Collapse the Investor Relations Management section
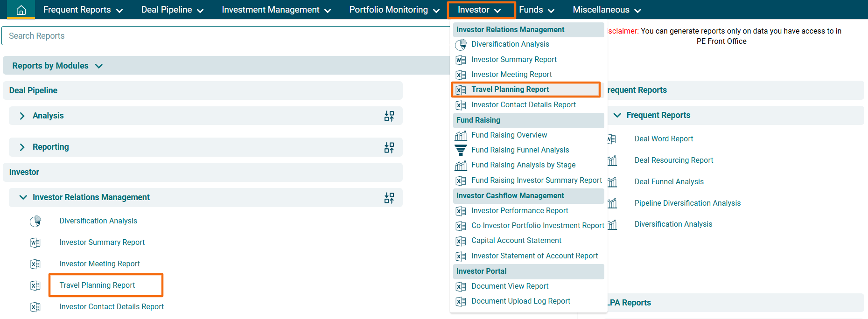This screenshot has width=868, height=319. point(23,198)
